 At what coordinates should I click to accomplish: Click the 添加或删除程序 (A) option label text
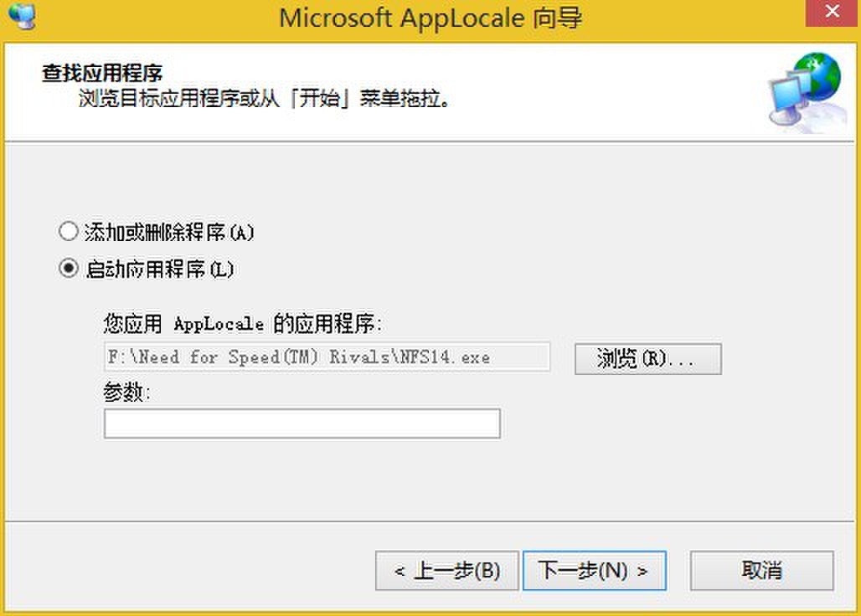click(x=169, y=232)
